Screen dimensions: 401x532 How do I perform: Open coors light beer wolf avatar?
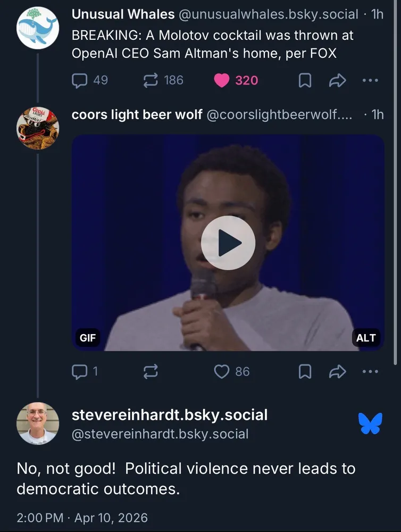38,128
